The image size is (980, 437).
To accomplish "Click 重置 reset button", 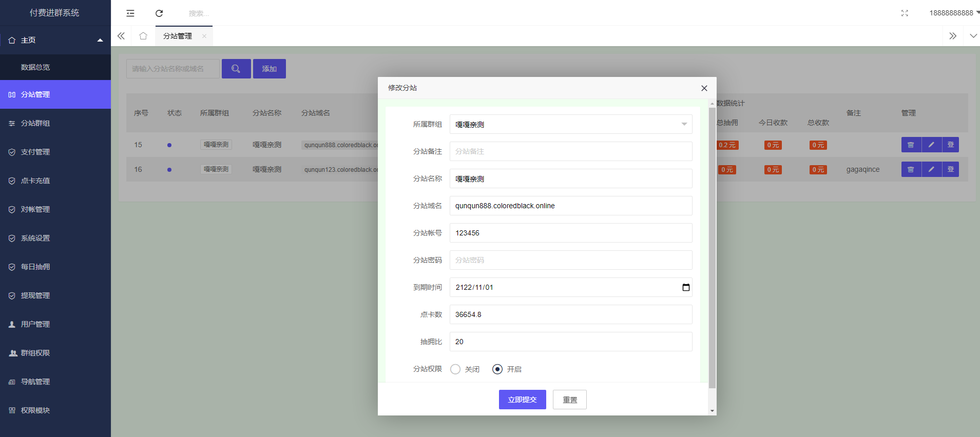I will (x=570, y=400).
